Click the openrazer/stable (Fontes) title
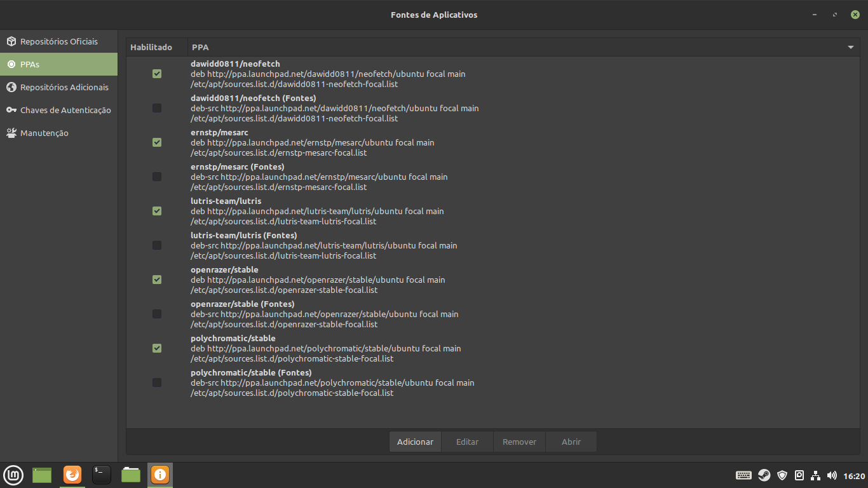This screenshot has height=488, width=868. pos(243,304)
